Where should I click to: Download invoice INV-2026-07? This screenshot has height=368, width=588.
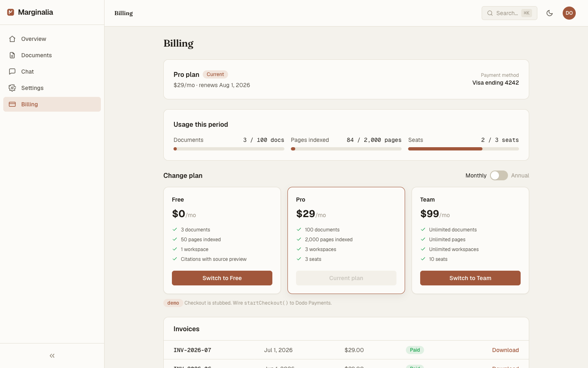(506, 350)
